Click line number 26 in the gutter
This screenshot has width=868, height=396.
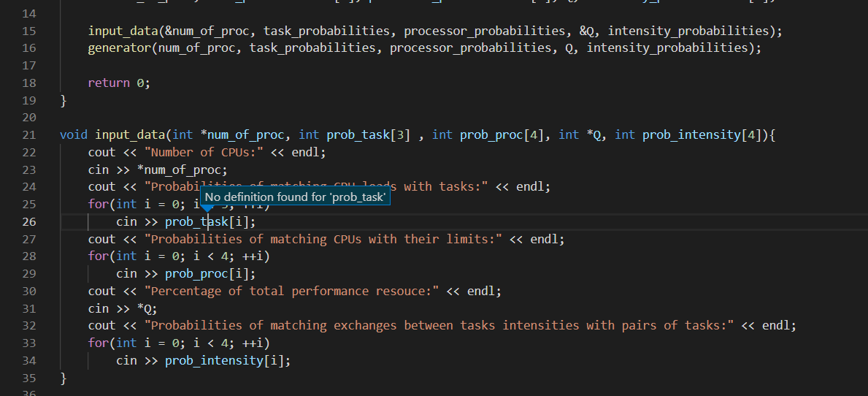coord(28,221)
